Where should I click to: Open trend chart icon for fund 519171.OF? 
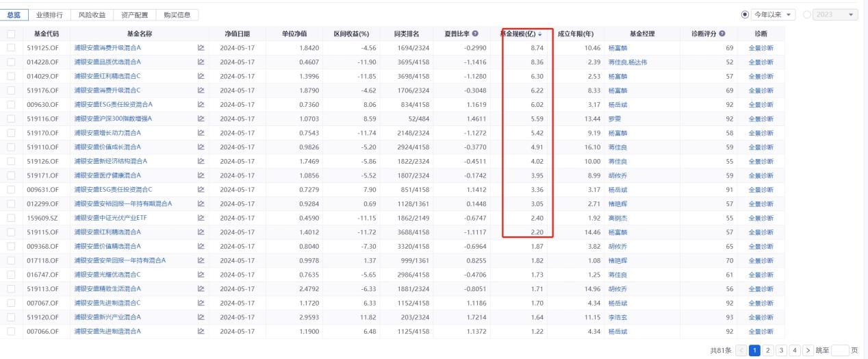pyautogui.click(x=201, y=175)
